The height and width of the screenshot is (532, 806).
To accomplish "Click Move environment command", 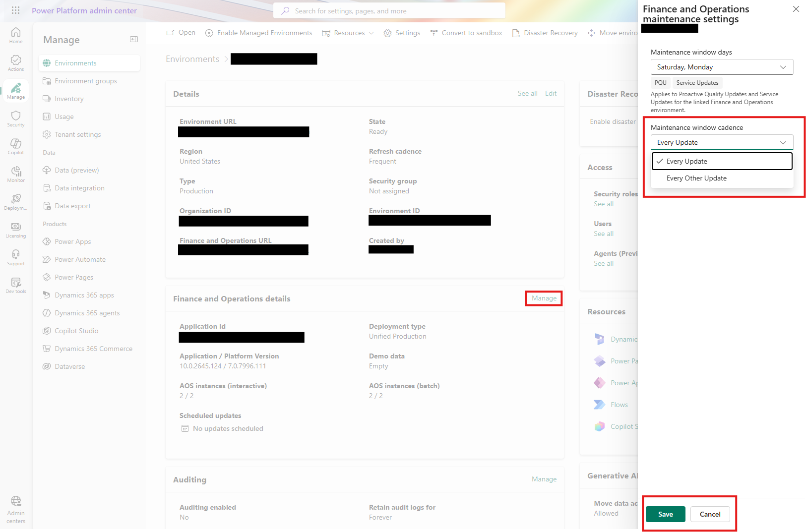I will tap(613, 33).
